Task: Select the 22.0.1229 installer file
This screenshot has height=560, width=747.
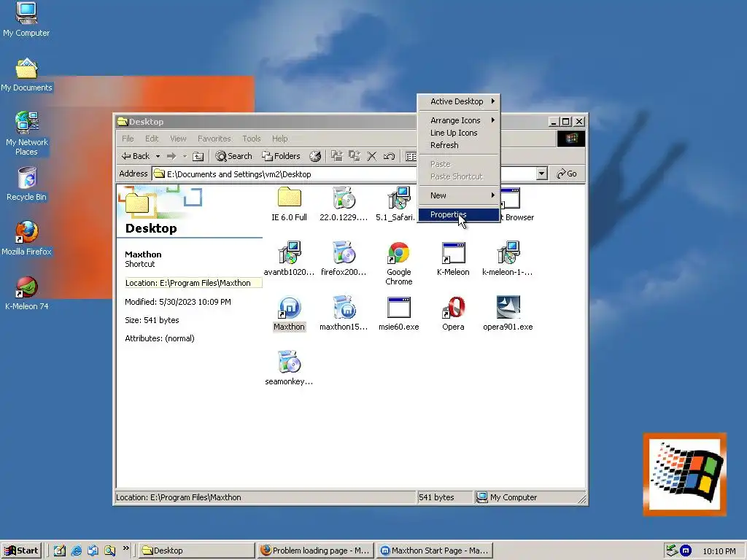Action: click(344, 204)
